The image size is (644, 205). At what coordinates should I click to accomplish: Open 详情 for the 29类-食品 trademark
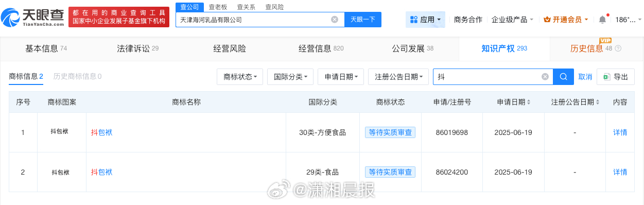point(620,172)
